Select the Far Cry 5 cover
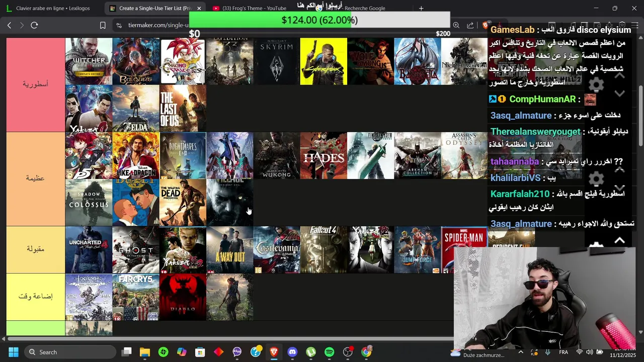The width and height of the screenshot is (644, 362). pos(136,297)
